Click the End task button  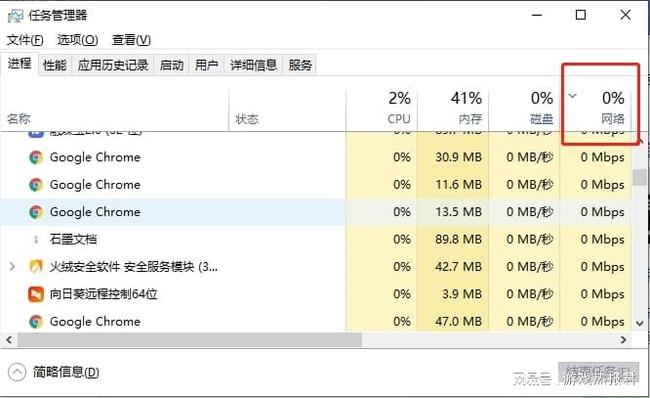pos(598,372)
